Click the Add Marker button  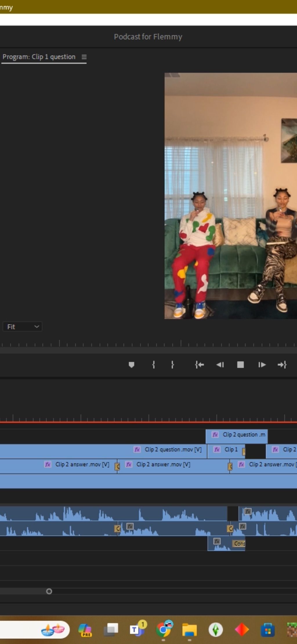pyautogui.click(x=131, y=365)
